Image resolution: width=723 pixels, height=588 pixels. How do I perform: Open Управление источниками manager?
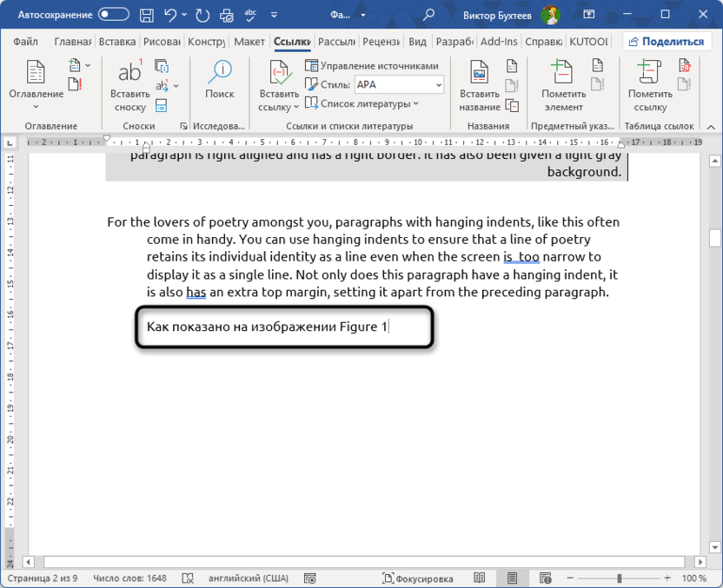372,66
